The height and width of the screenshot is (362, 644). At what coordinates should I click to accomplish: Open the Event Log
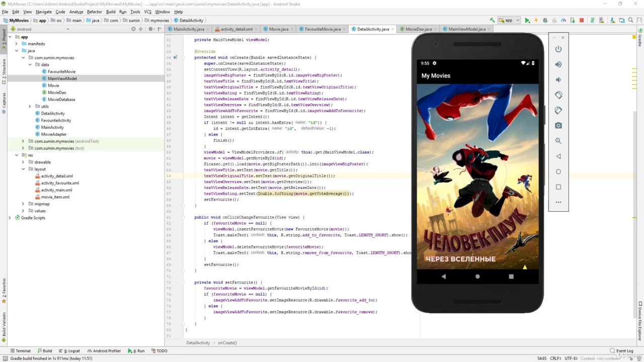point(621,351)
